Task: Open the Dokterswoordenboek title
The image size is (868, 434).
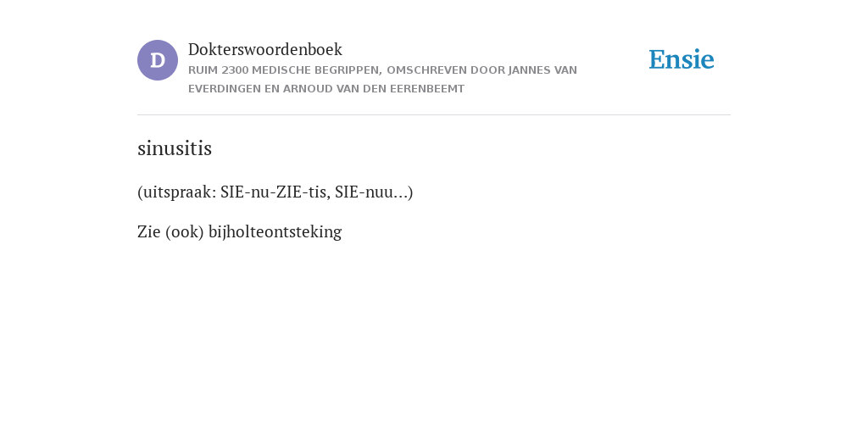Action: point(265,49)
